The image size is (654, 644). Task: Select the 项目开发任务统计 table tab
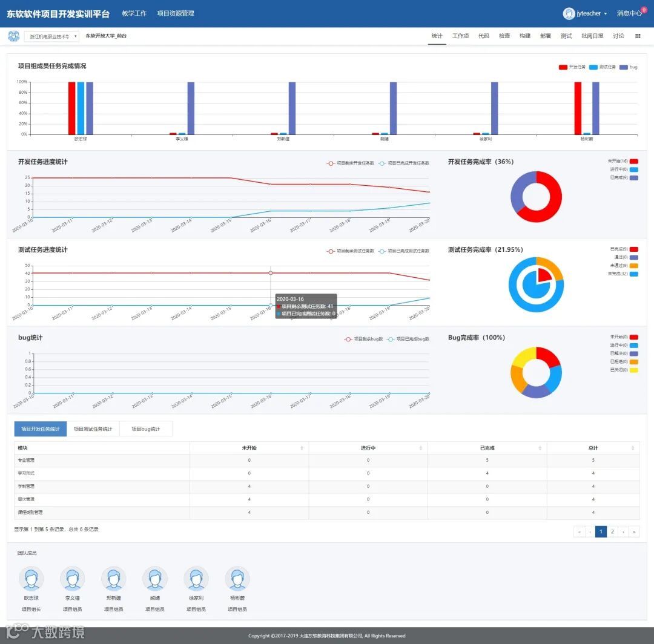pos(41,429)
